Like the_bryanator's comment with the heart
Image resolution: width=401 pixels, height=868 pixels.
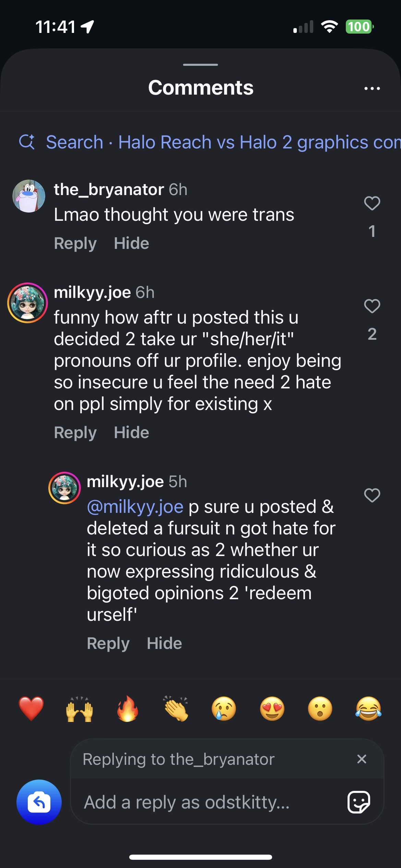pos(372,203)
